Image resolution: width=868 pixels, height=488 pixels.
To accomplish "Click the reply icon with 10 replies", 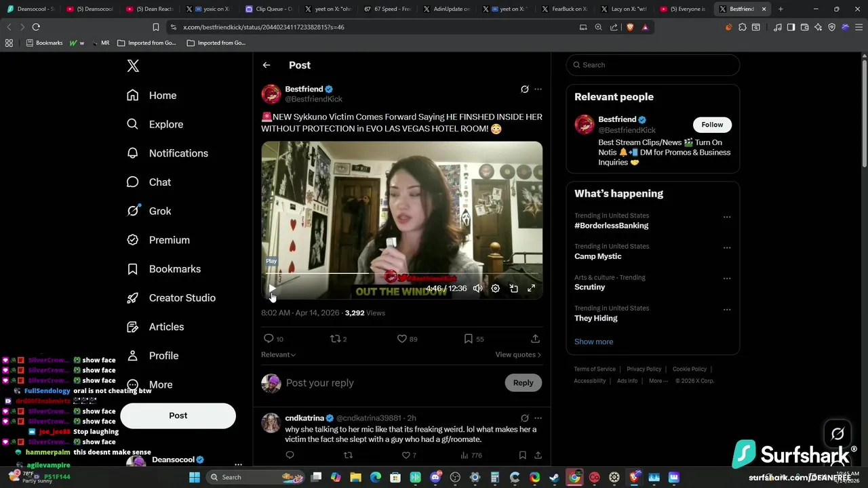I will [273, 339].
